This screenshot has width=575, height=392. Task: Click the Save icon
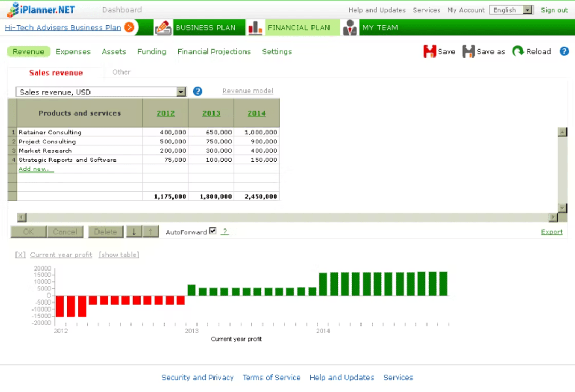coord(430,51)
